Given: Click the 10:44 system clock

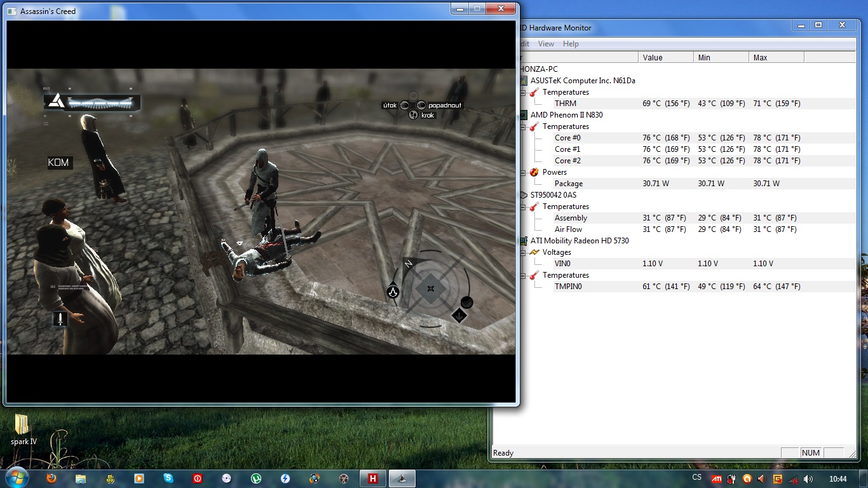Looking at the screenshot, I should point(838,478).
